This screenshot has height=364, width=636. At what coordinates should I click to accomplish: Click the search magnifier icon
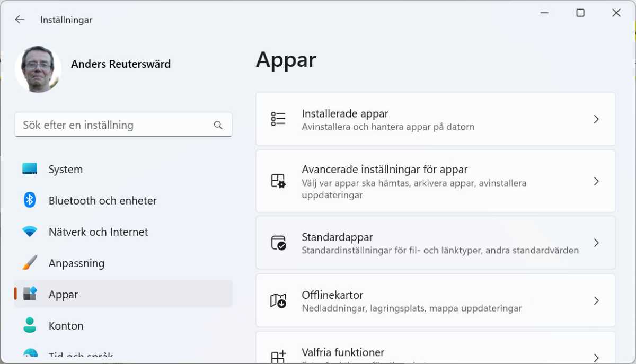click(x=218, y=125)
